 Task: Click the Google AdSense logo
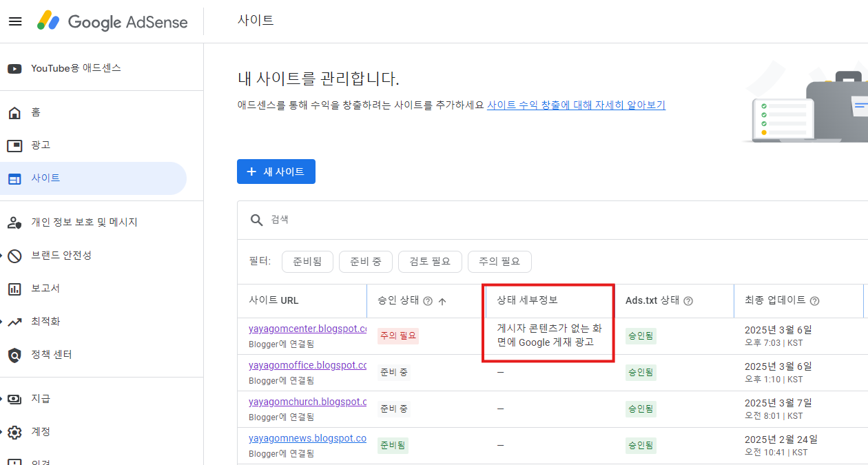click(x=112, y=21)
